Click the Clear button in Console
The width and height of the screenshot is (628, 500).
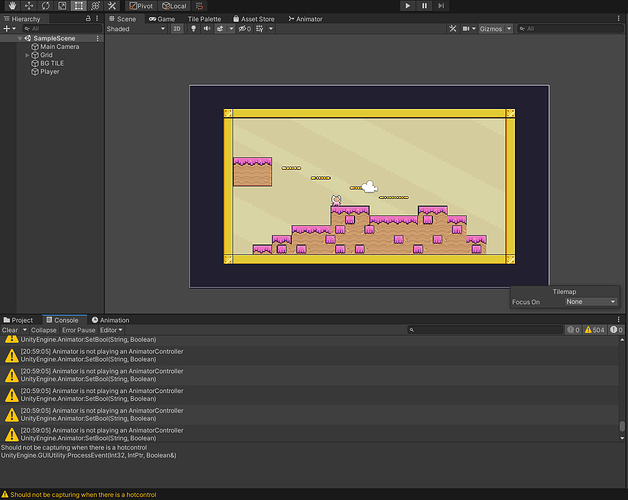9,330
